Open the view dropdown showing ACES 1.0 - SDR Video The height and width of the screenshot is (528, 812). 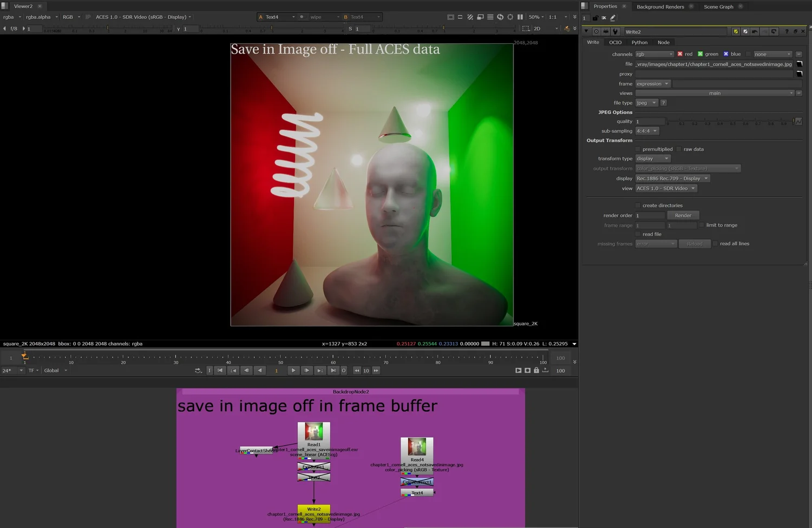pos(666,188)
